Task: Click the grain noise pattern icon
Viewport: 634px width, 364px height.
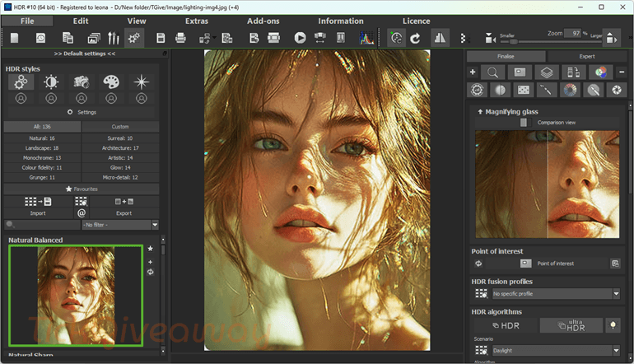Action: pos(524,90)
